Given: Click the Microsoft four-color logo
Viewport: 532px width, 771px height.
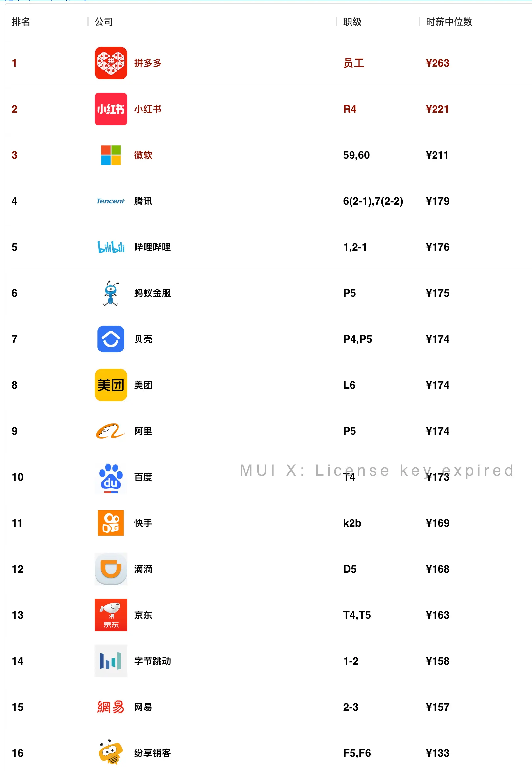Looking at the screenshot, I should [111, 155].
